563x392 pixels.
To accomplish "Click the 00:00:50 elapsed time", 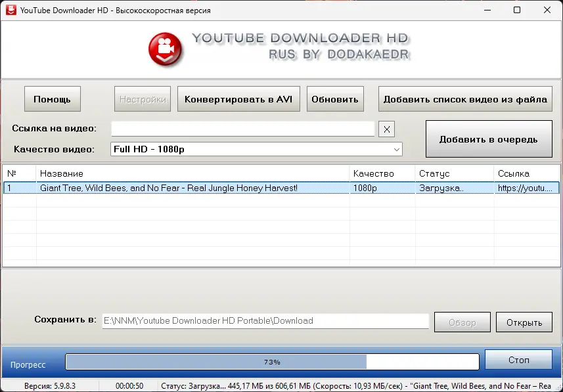I will pos(129,386).
